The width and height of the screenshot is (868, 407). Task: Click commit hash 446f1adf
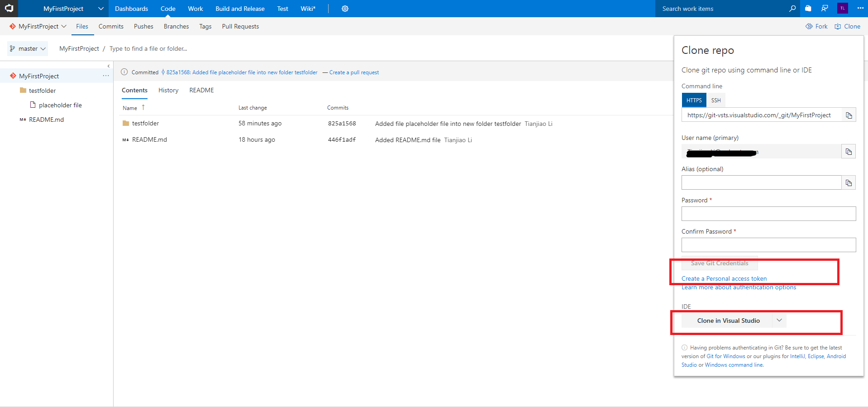342,139
